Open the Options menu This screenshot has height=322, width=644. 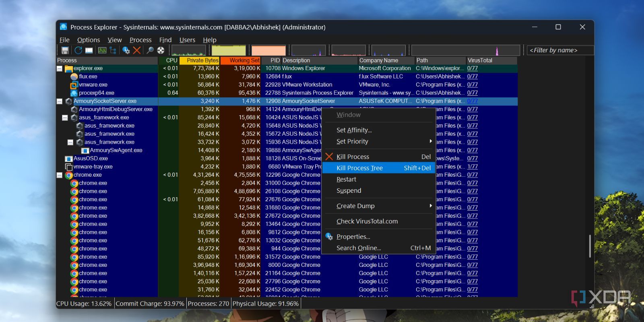click(89, 40)
